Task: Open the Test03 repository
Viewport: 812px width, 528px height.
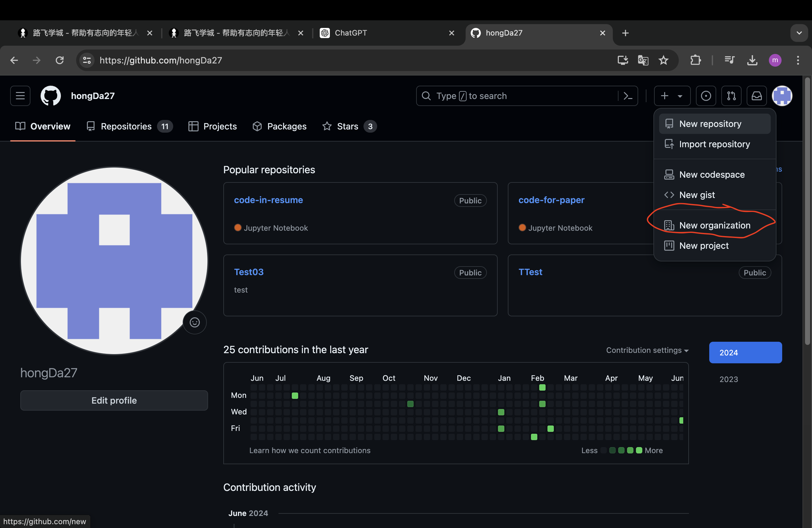Action: click(x=249, y=272)
